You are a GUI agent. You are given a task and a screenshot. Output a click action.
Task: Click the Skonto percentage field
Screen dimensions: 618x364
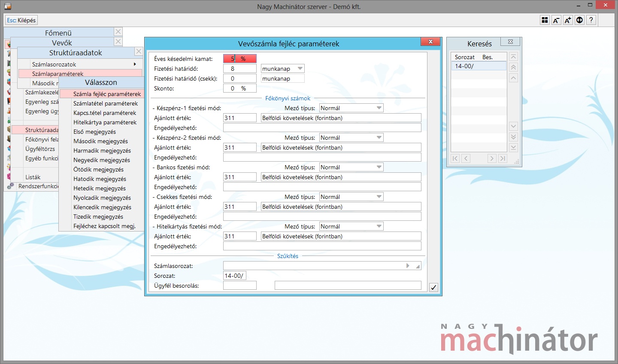click(x=240, y=88)
